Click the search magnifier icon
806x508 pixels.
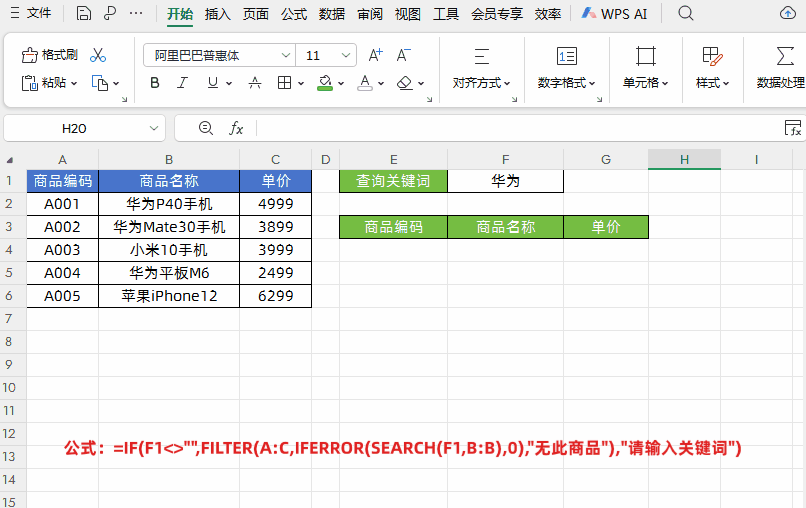(686, 13)
